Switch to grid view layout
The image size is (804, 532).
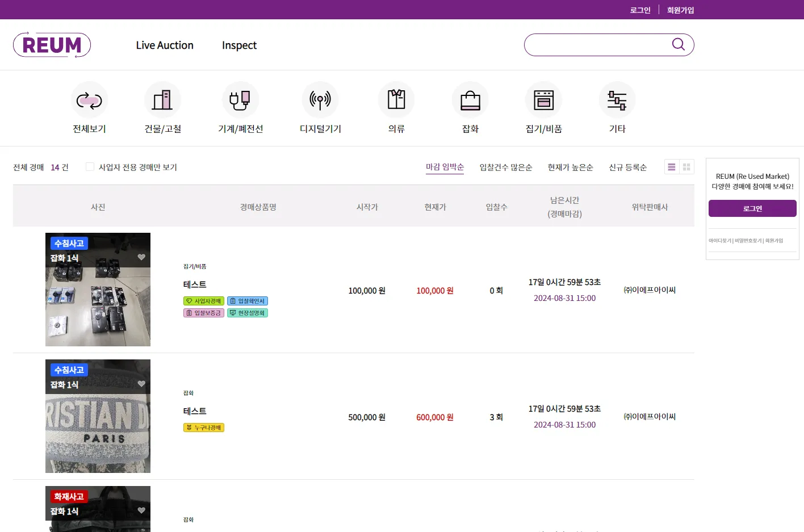(x=686, y=167)
